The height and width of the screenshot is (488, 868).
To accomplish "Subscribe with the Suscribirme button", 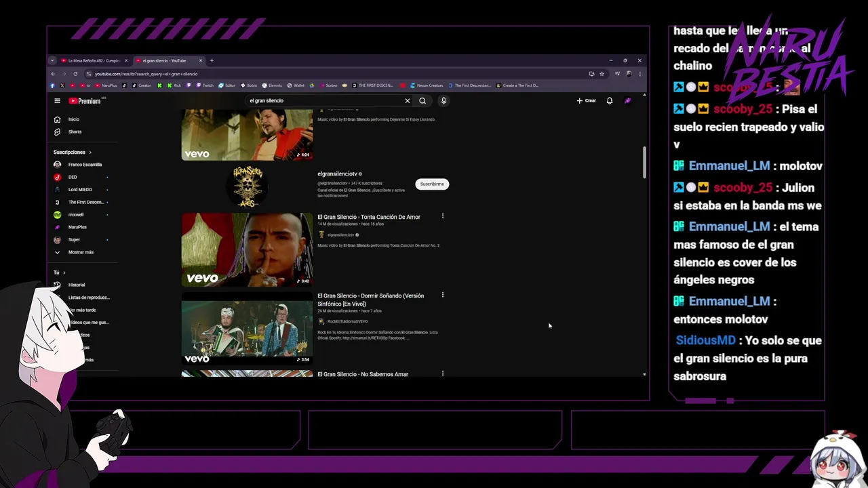I will click(x=432, y=184).
